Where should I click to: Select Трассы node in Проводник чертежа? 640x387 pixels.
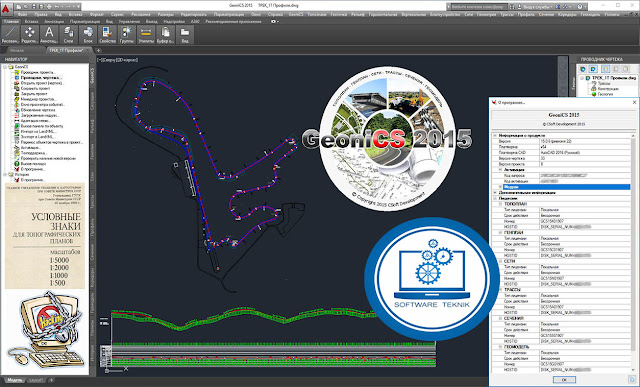click(604, 83)
